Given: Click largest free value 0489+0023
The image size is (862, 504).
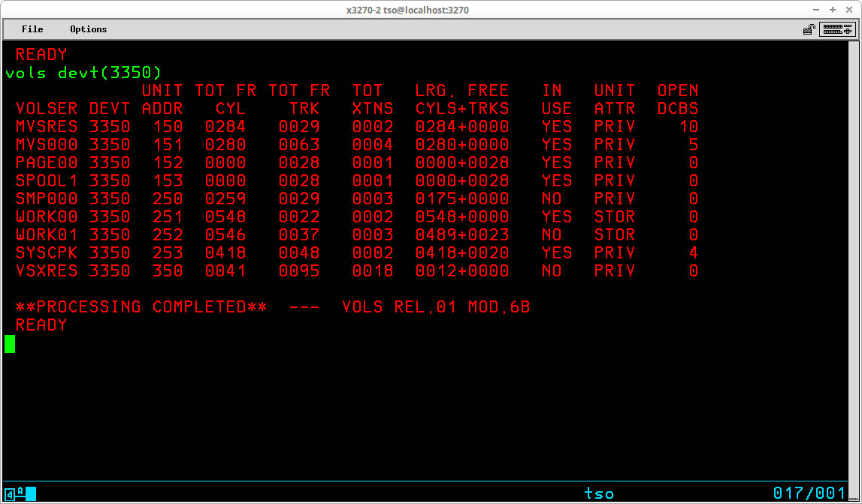Looking at the screenshot, I should click(x=462, y=234).
